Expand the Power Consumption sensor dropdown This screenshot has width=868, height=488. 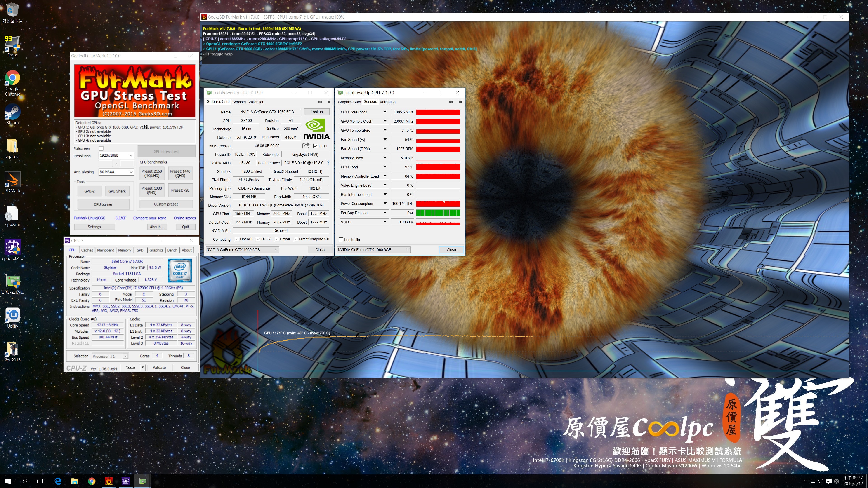point(385,203)
